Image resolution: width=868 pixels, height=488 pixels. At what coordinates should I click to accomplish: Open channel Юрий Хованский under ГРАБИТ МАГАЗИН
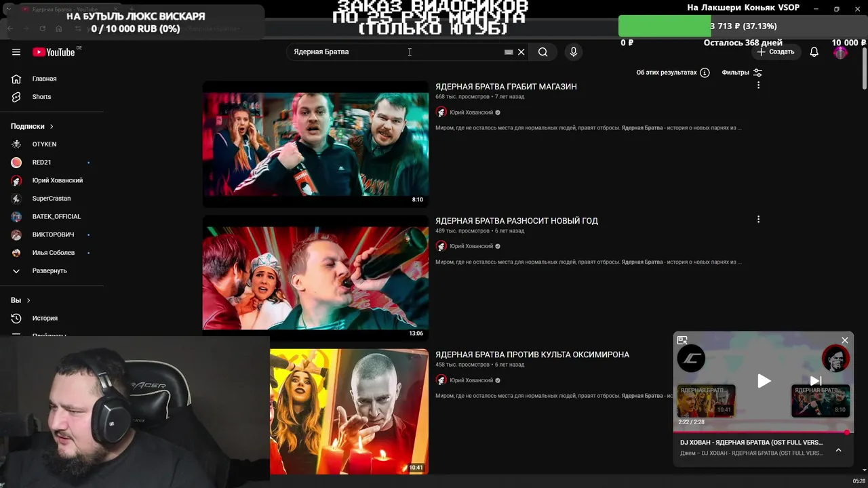tap(471, 113)
